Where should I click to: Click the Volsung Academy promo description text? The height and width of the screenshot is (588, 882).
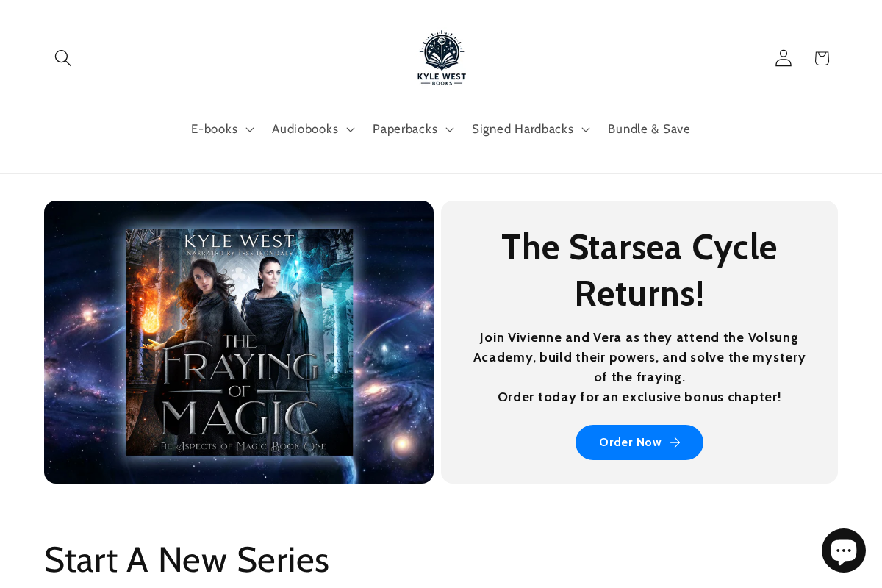tap(639, 367)
